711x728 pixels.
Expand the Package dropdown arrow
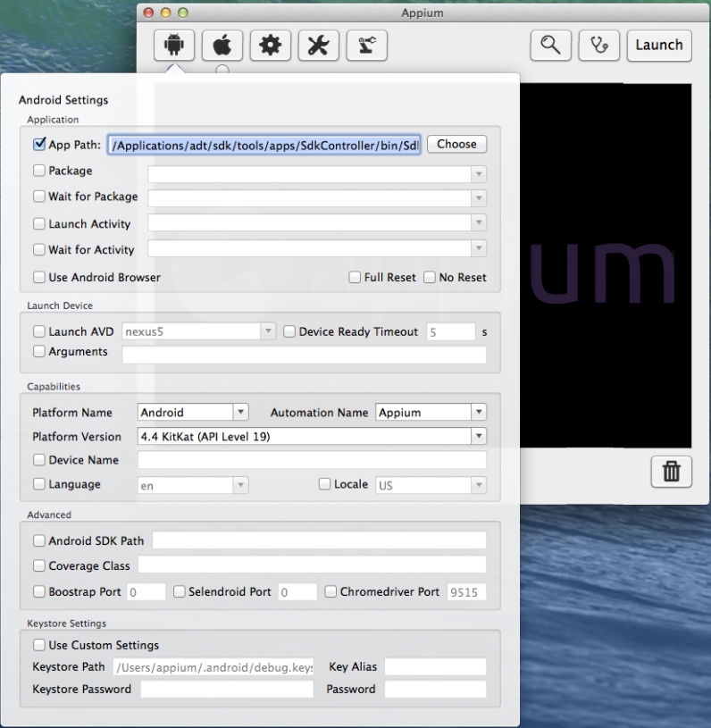coord(479,174)
